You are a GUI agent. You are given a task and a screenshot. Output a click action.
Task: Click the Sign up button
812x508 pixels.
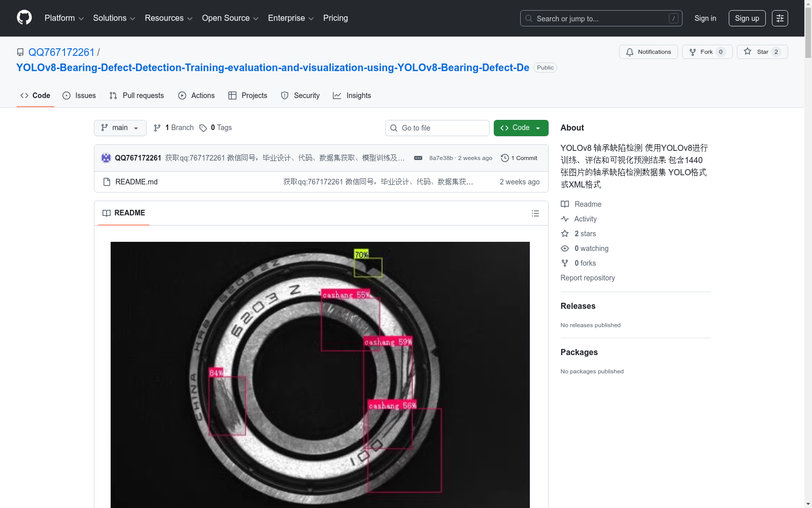click(x=747, y=18)
